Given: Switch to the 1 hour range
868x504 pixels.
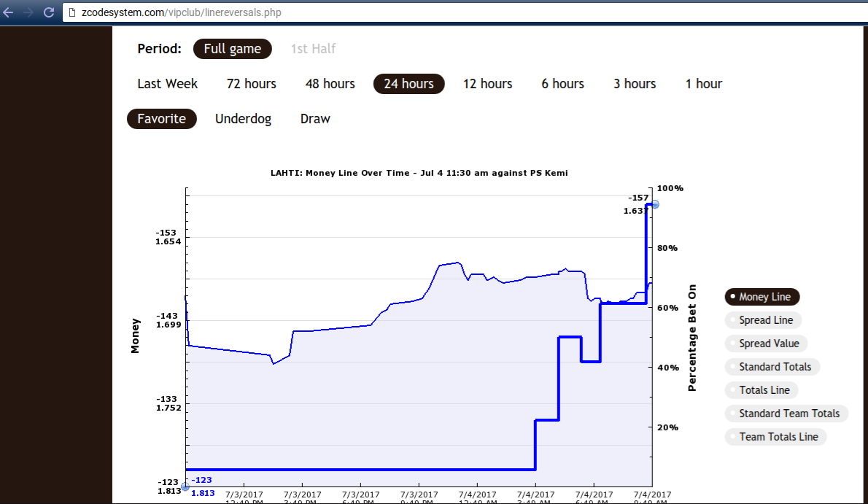Looking at the screenshot, I should tap(704, 84).
